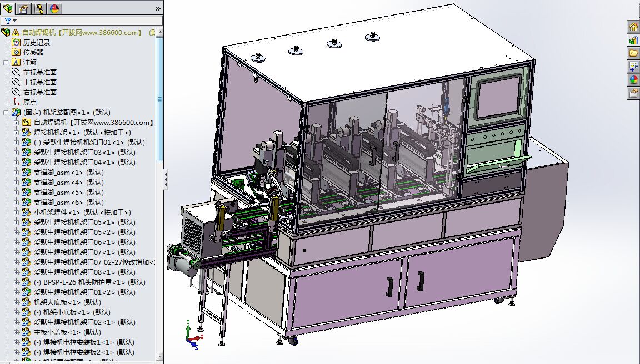Click the 传感器 sensor folder icon
This screenshot has height=364, width=640.
tap(16, 52)
